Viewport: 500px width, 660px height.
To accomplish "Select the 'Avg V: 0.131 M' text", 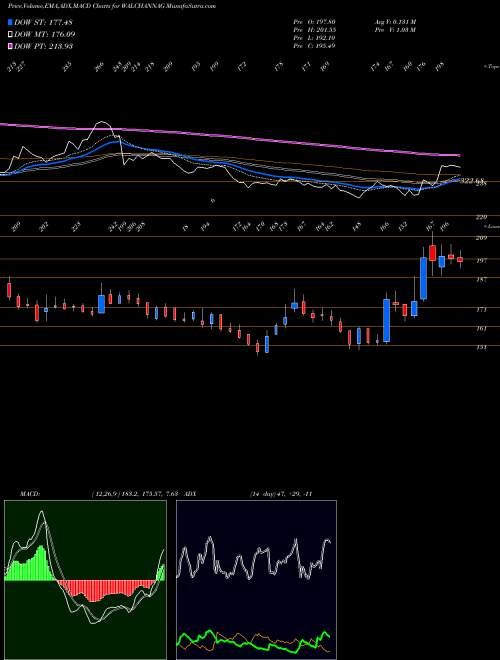I will coord(395,22).
